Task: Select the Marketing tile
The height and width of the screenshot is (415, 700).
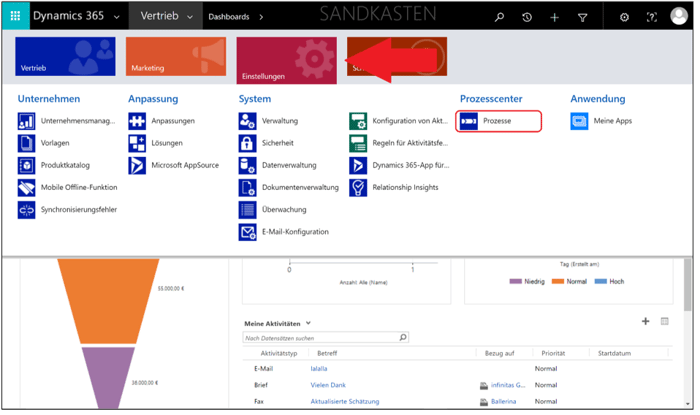Action: pyautogui.click(x=176, y=56)
